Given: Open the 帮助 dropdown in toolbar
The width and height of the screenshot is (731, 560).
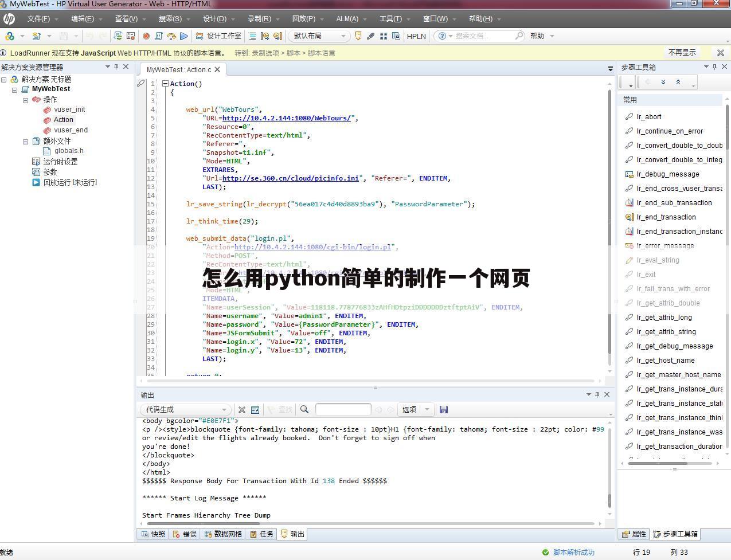Looking at the screenshot, I should tap(542, 36).
